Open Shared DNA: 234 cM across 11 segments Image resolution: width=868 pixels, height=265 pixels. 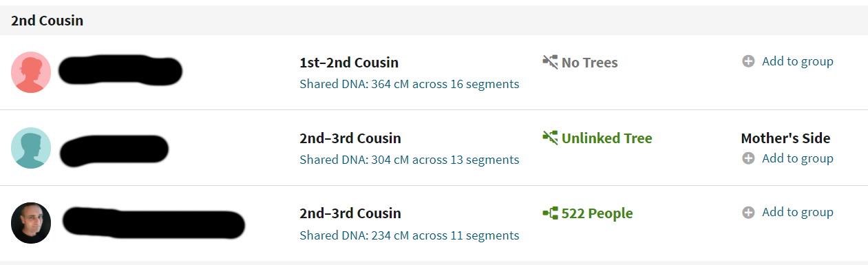(409, 235)
